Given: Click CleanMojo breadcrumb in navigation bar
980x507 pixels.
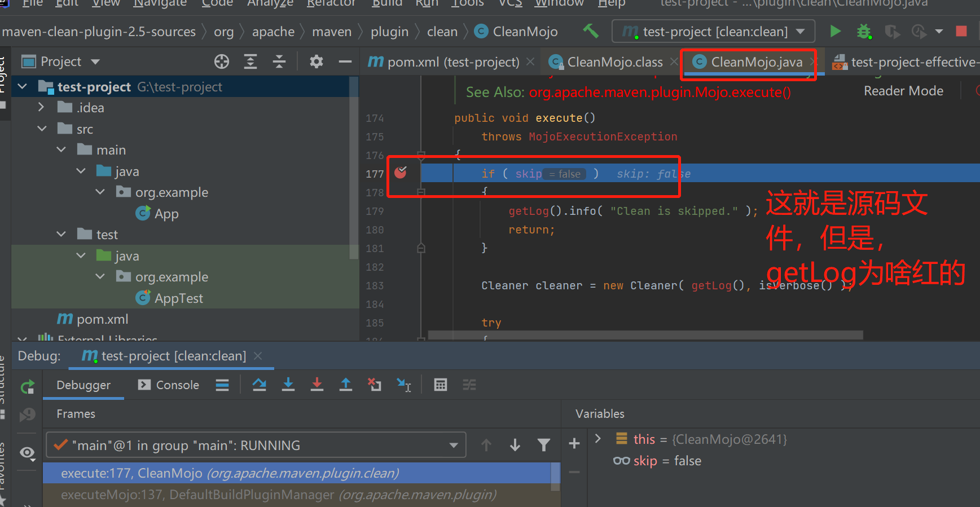Looking at the screenshot, I should coord(516,32).
